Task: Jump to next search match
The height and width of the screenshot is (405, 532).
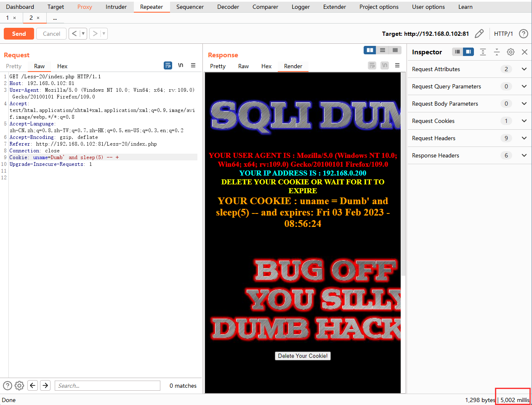Action: pos(45,385)
